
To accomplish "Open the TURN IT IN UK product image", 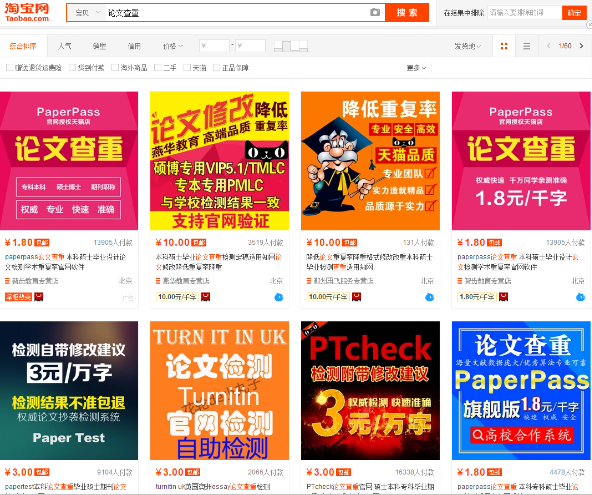I will [219, 390].
